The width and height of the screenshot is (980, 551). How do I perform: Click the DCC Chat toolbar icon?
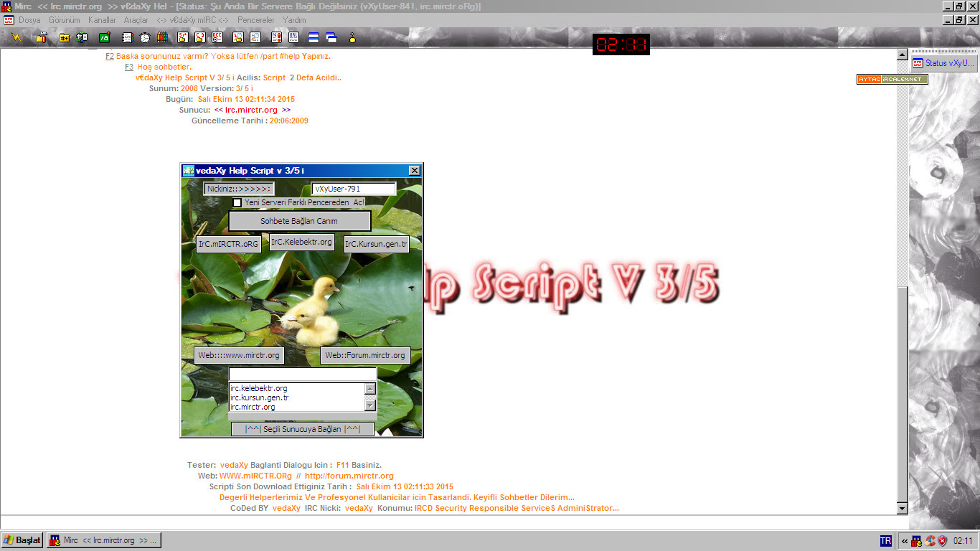(200, 37)
